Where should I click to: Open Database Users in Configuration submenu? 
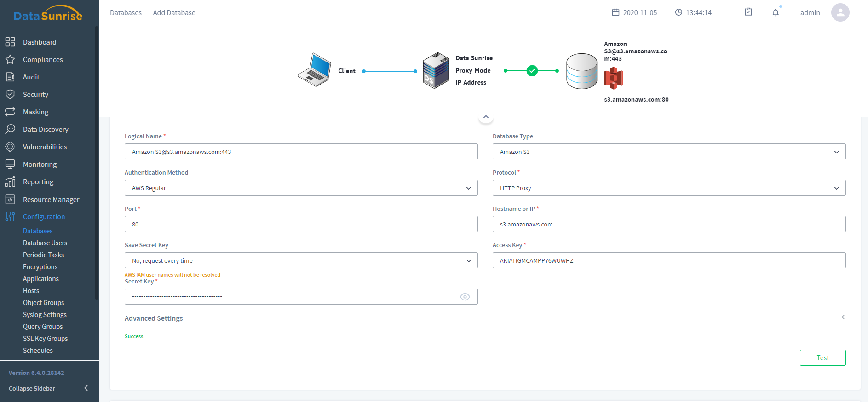tap(45, 243)
